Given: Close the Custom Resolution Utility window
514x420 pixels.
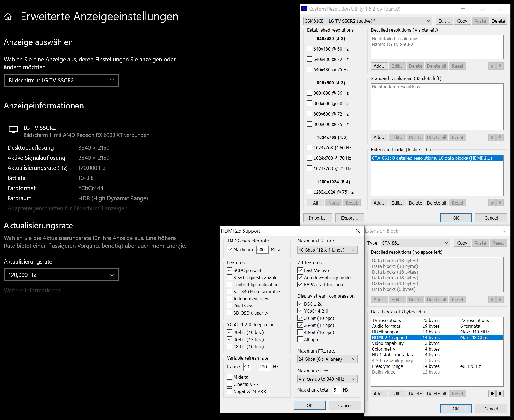Looking at the screenshot, I should coord(501,9).
